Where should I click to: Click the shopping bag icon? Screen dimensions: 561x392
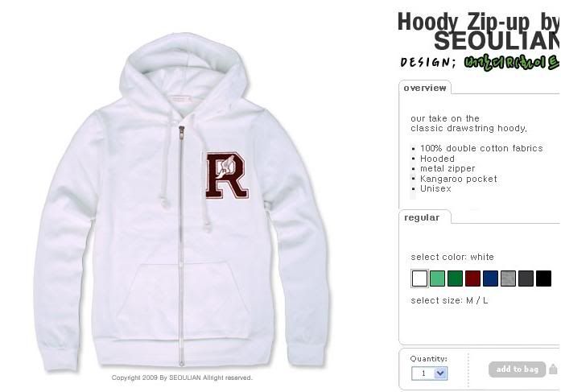[553, 369]
